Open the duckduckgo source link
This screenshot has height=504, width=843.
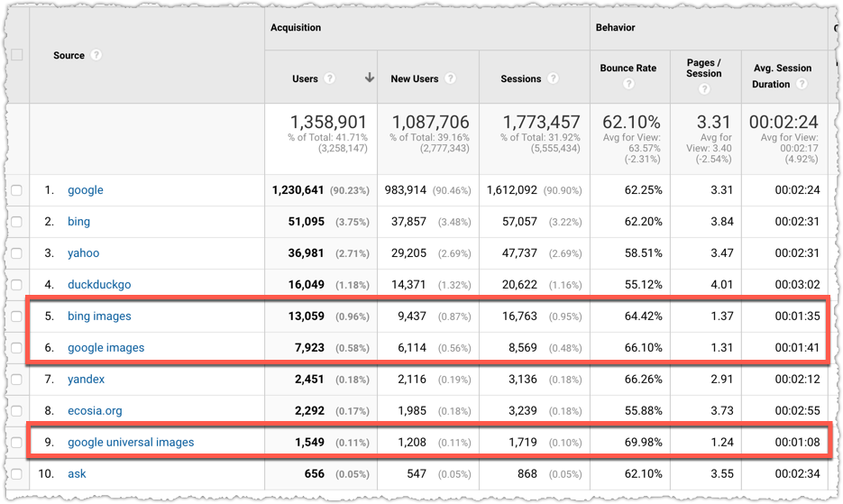[99, 285]
